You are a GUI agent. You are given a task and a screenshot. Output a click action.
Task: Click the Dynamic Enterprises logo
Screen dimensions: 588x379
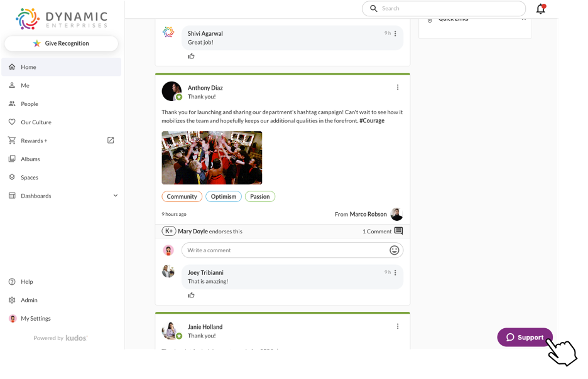point(62,19)
